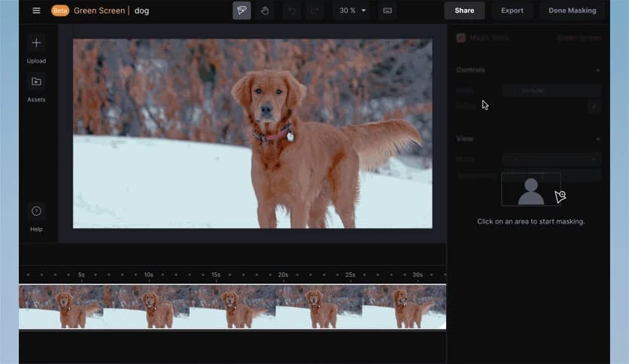629x364 pixels.
Task: Click the first dog frame in the timeline strip
Action: [x=61, y=307]
